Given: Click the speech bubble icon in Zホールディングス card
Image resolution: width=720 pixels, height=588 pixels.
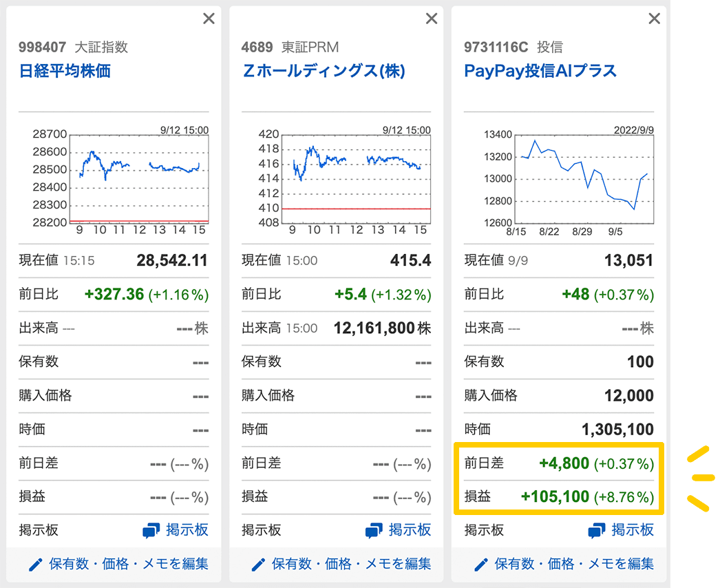Looking at the screenshot, I should coord(374,531).
